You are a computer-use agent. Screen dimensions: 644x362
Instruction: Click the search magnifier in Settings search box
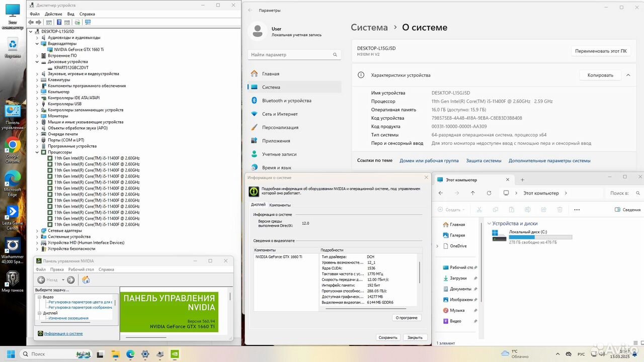[335, 55]
